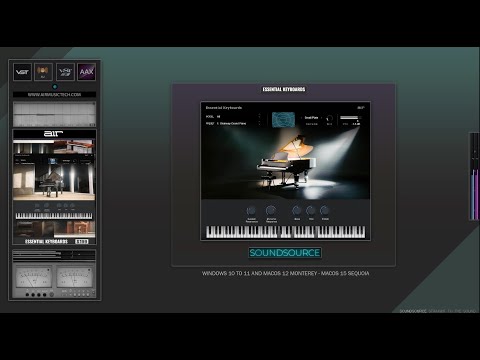480x360 pixels.
Task: Click the spectrum analyzer display in left panel
Action: click(54, 114)
